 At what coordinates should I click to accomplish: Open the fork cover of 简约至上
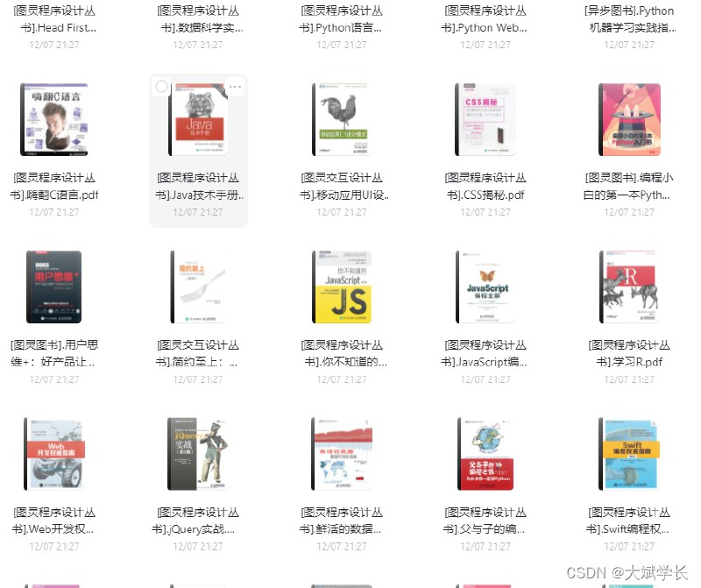pos(198,287)
